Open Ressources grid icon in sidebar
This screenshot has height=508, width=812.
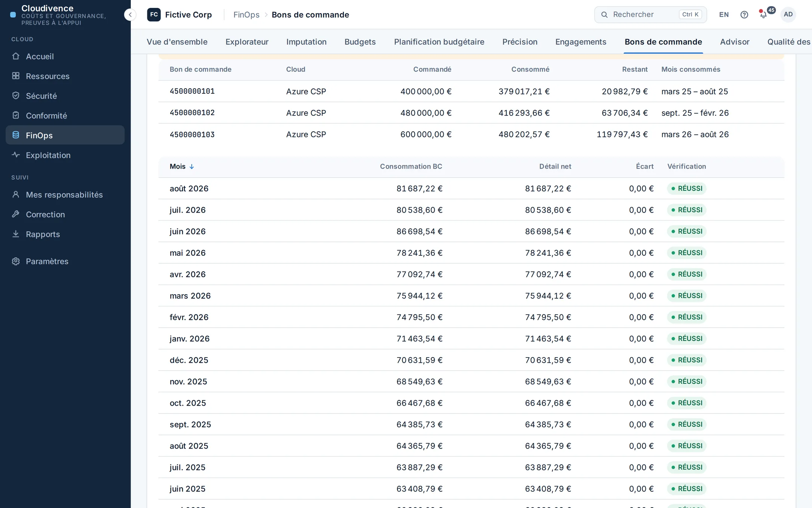(16, 76)
